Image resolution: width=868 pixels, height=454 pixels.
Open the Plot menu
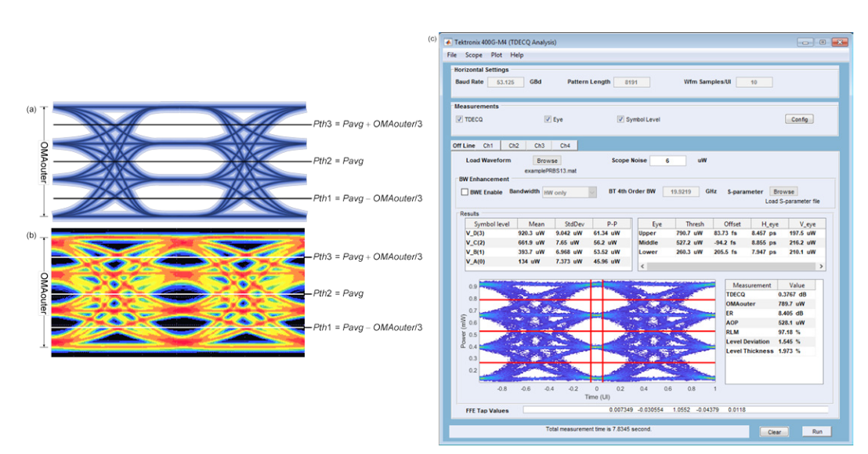tap(496, 55)
